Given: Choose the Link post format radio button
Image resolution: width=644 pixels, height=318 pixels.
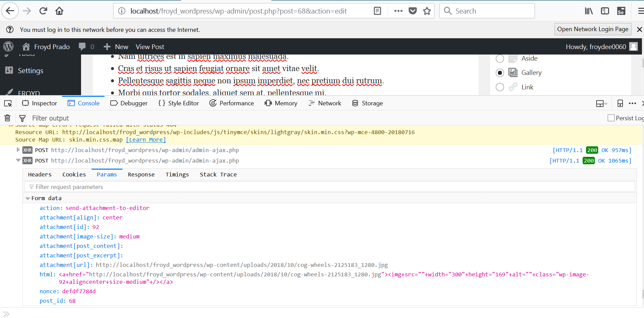Looking at the screenshot, I should click(500, 87).
